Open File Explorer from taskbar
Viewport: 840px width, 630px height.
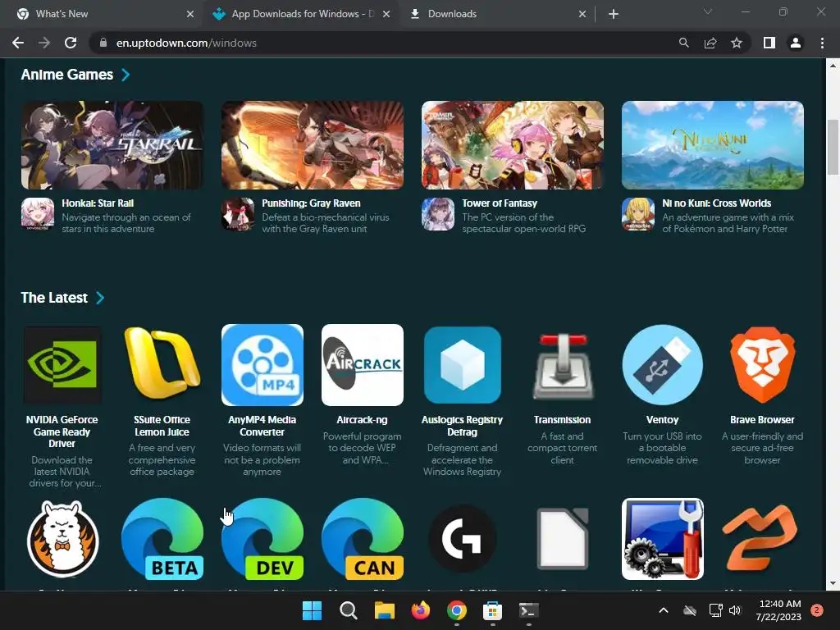pyautogui.click(x=384, y=610)
